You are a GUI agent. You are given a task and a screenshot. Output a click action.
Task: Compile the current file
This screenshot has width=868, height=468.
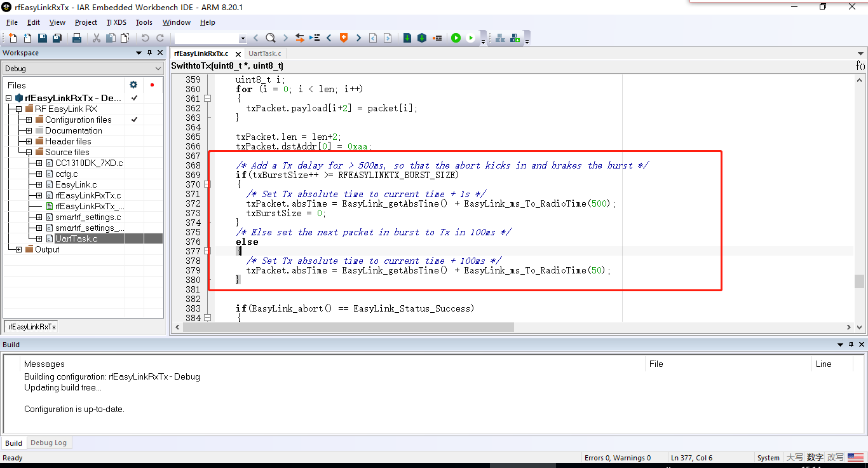click(x=407, y=38)
